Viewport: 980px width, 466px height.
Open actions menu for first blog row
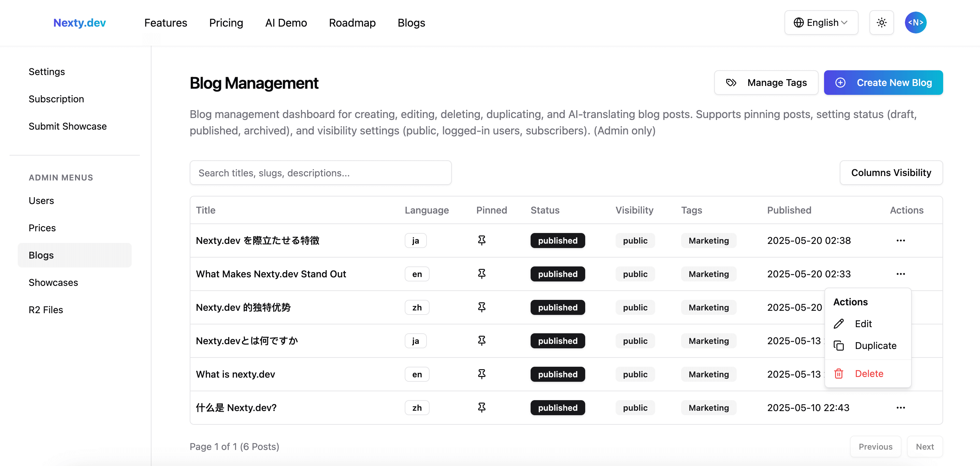[x=900, y=241]
